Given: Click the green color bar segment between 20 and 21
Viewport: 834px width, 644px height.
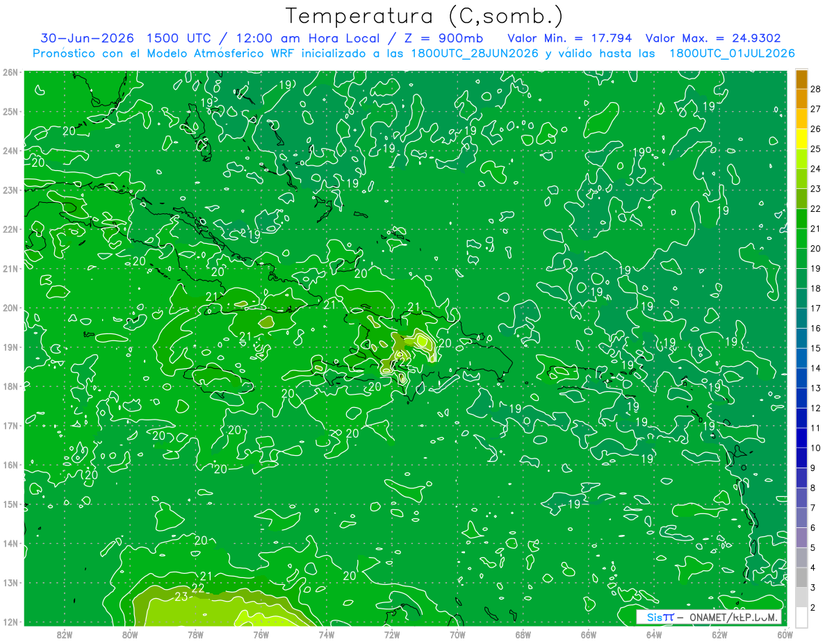Looking at the screenshot, I should tap(801, 238).
